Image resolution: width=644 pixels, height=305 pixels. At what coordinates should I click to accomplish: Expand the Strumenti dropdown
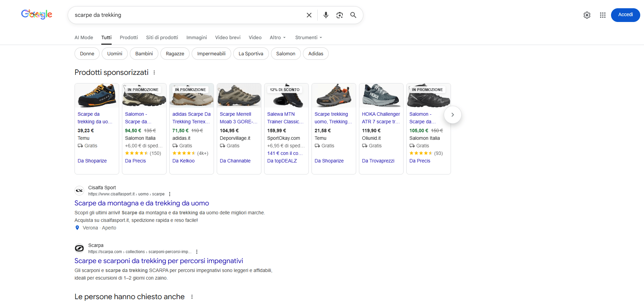[x=309, y=37]
